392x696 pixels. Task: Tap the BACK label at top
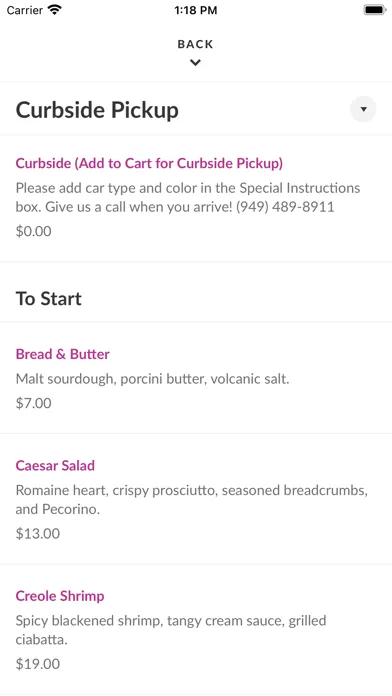[x=195, y=44]
